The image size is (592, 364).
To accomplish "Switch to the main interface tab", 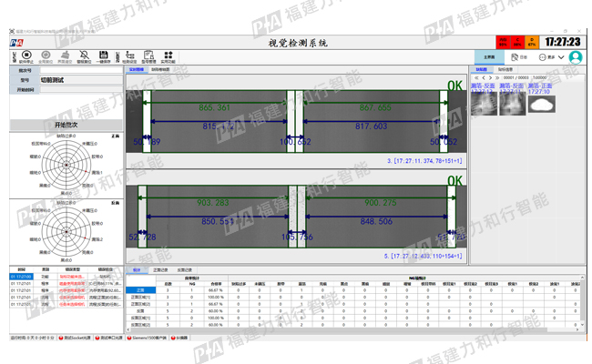I will click(x=489, y=57).
